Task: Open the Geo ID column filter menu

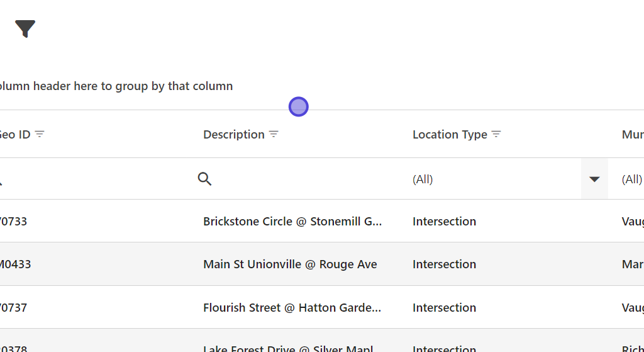Action: (40, 134)
